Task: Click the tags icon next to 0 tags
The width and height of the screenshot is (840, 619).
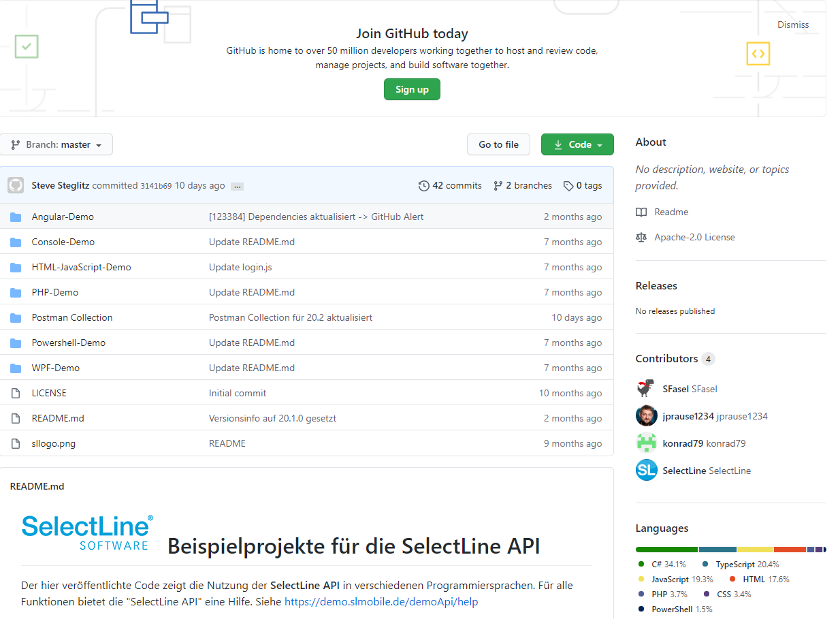Action: pyautogui.click(x=568, y=185)
